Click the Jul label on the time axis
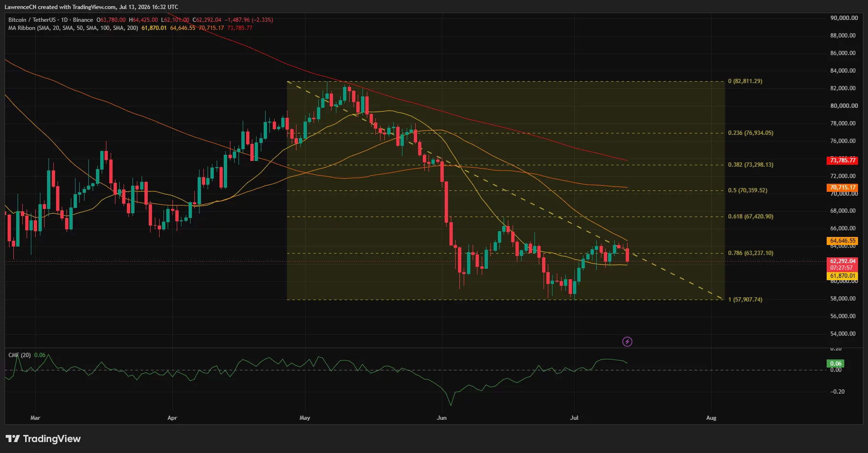868x453 pixels. [x=574, y=418]
